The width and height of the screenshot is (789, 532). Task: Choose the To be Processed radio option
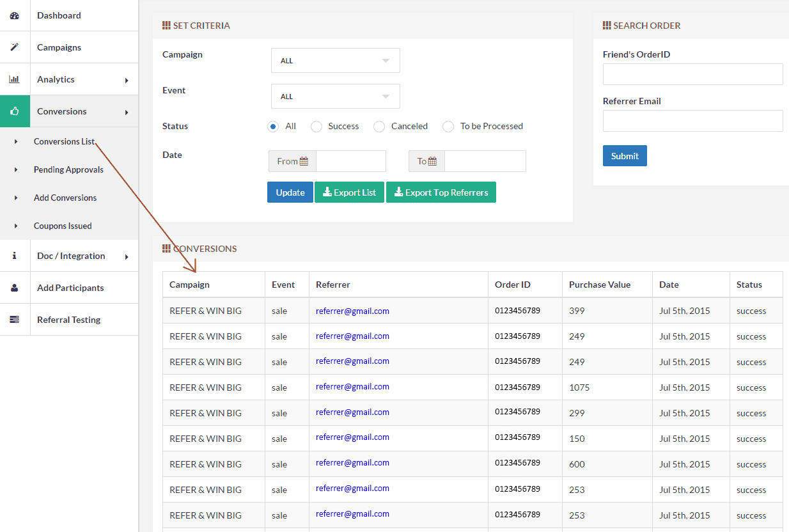448,127
